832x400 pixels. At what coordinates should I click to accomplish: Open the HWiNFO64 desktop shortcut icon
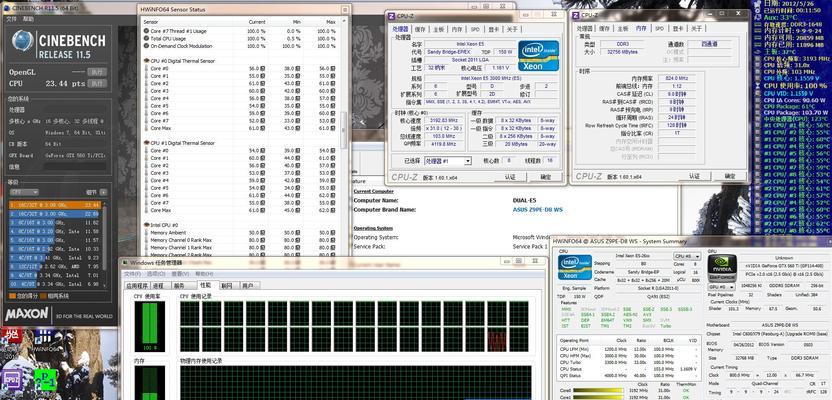pyautogui.click(x=45, y=340)
